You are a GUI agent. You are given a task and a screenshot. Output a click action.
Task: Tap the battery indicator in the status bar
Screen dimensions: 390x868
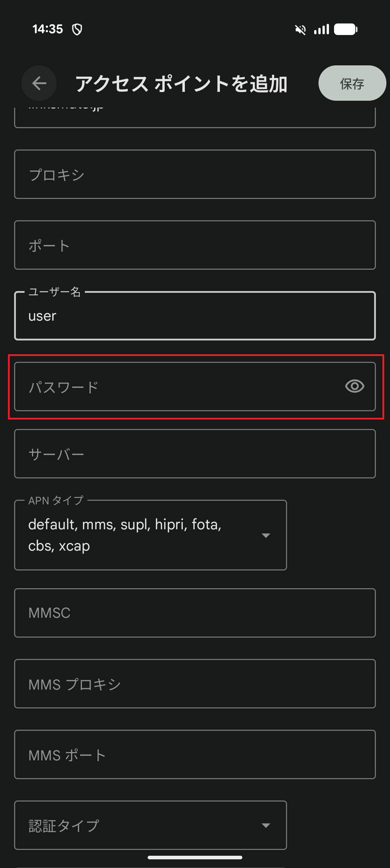click(346, 30)
